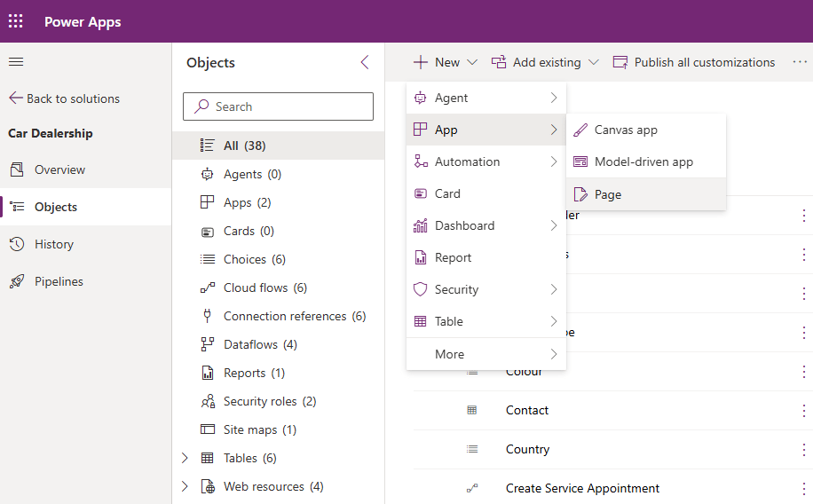This screenshot has width=813, height=504.
Task: Open more commands ellipsis in toolbar
Action: (800, 62)
